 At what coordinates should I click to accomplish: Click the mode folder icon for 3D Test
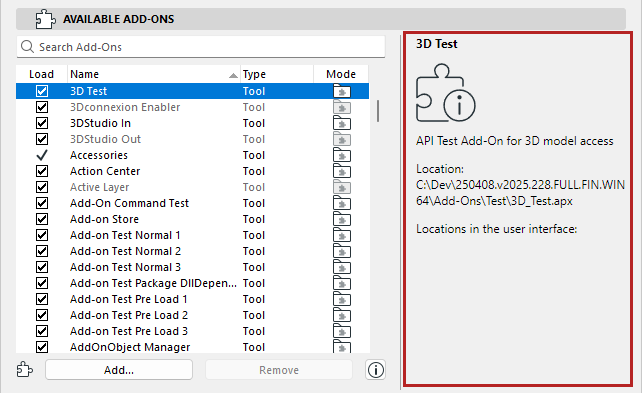point(342,91)
